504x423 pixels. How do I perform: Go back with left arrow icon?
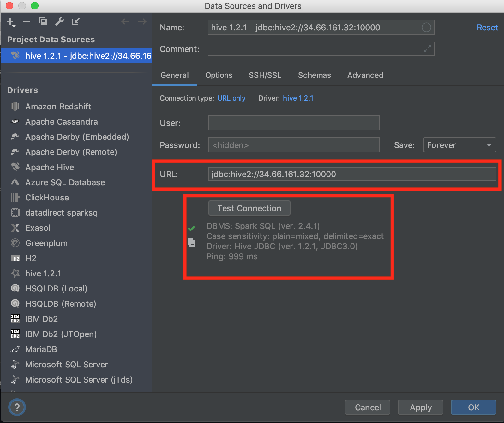pyautogui.click(x=125, y=21)
